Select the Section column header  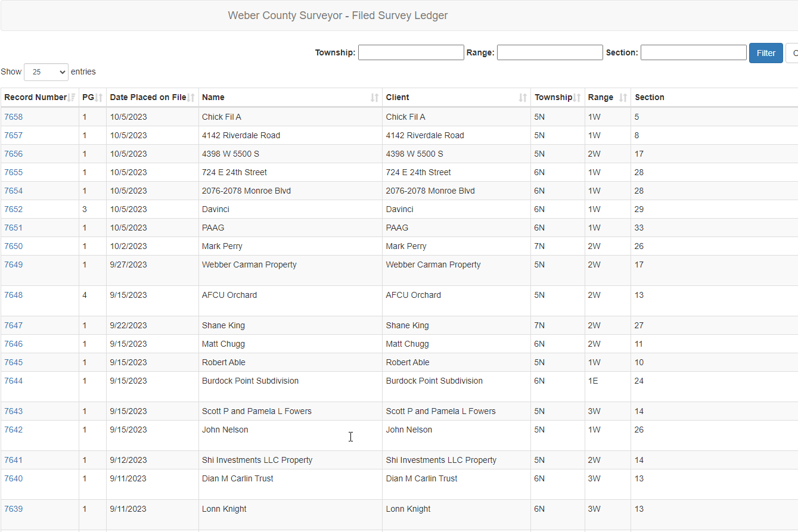tap(650, 97)
